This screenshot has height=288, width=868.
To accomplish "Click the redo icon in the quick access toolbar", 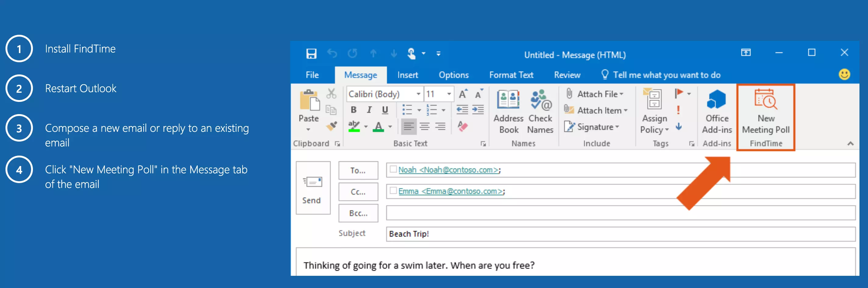I will point(352,54).
